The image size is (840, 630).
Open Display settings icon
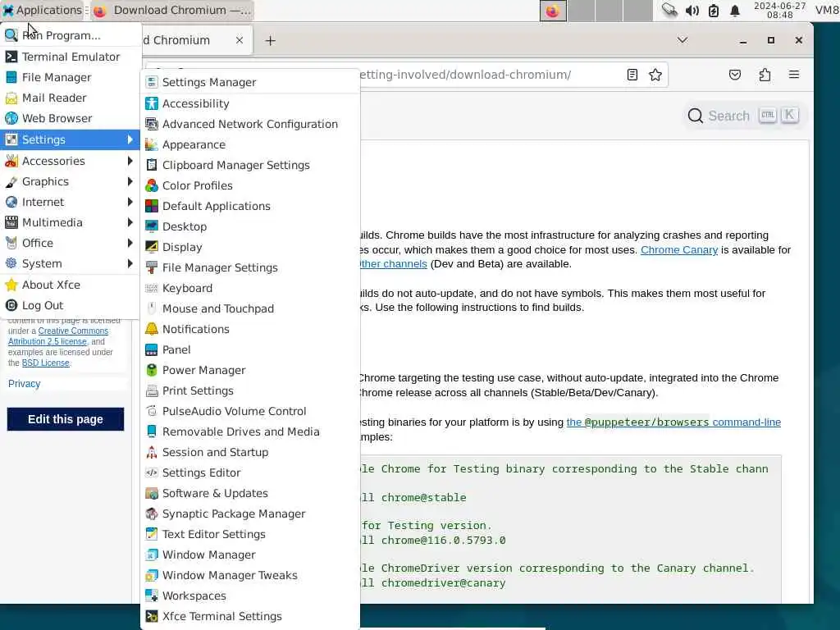pos(152,247)
